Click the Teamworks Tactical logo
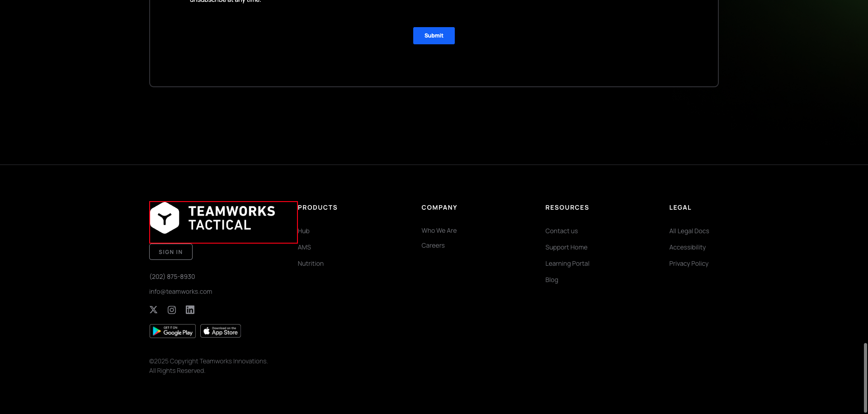This screenshot has height=414, width=868. coord(223,222)
